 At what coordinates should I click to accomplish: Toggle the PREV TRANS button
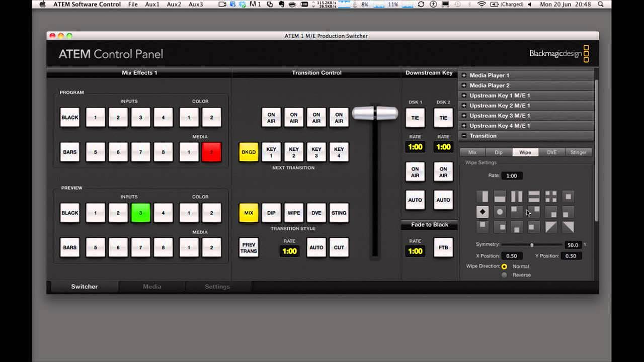click(x=249, y=247)
